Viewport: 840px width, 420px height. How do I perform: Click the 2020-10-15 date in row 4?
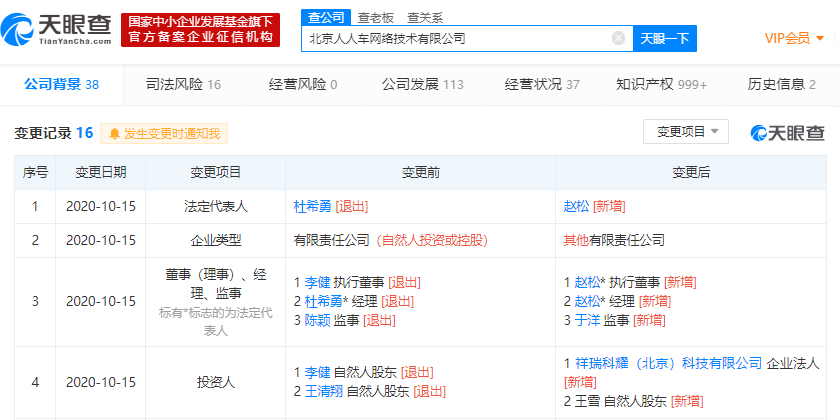click(101, 382)
